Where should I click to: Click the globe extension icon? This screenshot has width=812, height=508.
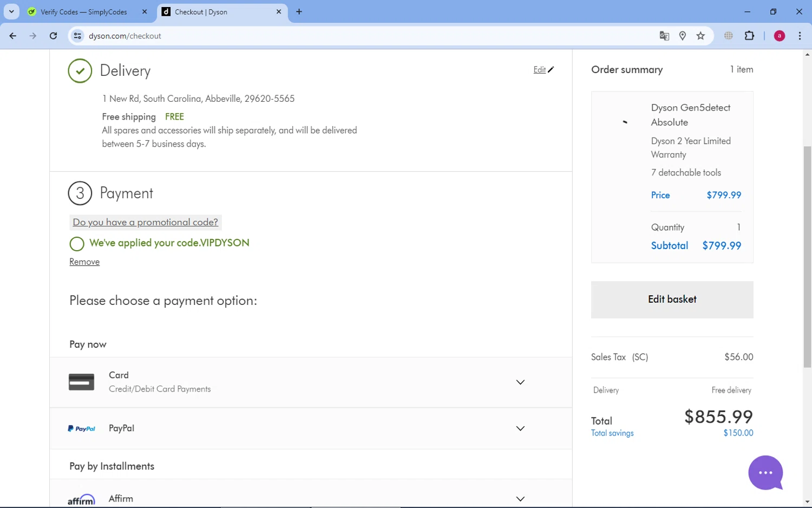tap(729, 36)
